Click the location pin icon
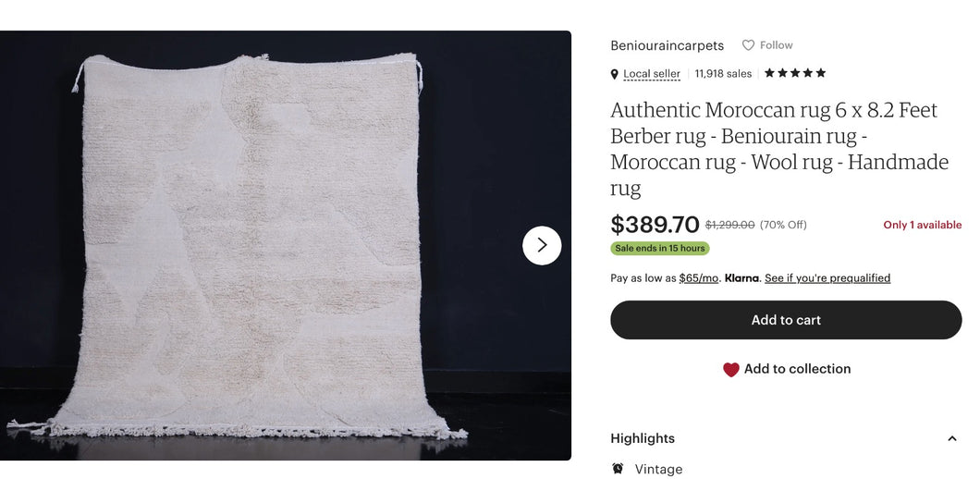 pos(615,74)
